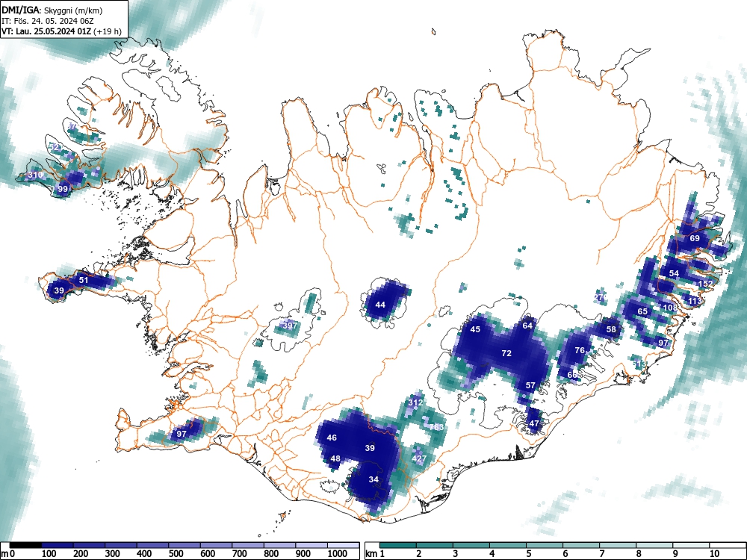Click the visibility value 54
Image resolution: width=747 pixels, height=560 pixels.
[674, 273]
